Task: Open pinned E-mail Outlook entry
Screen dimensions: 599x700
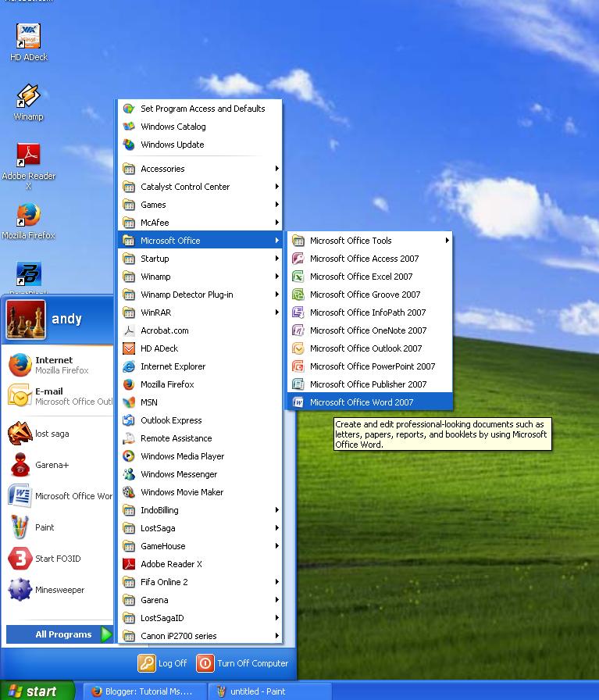Action: coord(58,396)
